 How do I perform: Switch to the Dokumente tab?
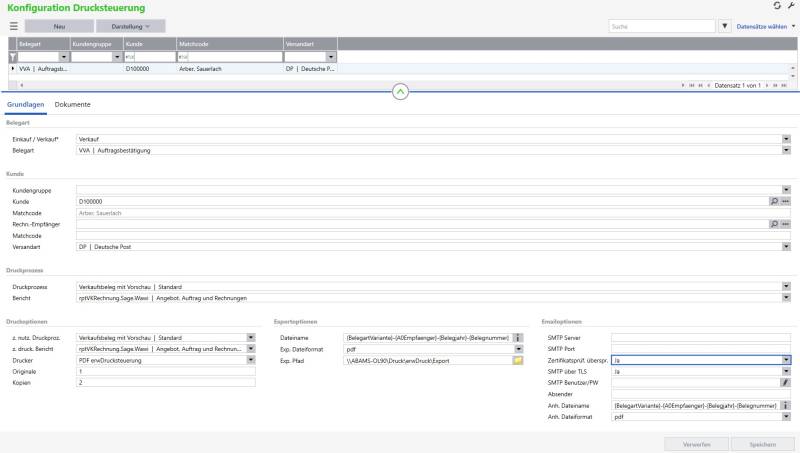pos(73,105)
